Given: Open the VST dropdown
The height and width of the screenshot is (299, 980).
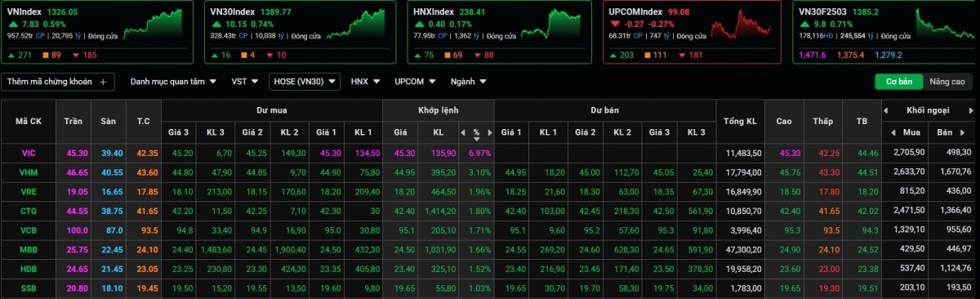Looking at the screenshot, I should (x=245, y=82).
